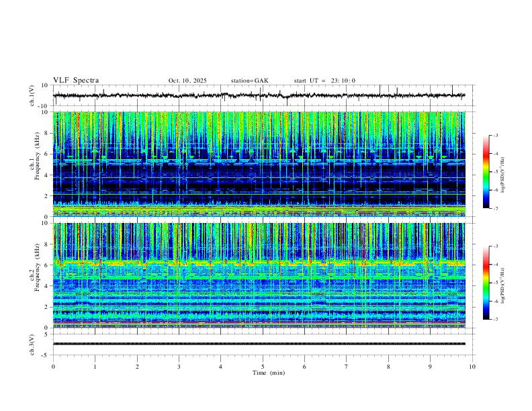
Task: Click time axis tick label '3'
Action: (179, 367)
